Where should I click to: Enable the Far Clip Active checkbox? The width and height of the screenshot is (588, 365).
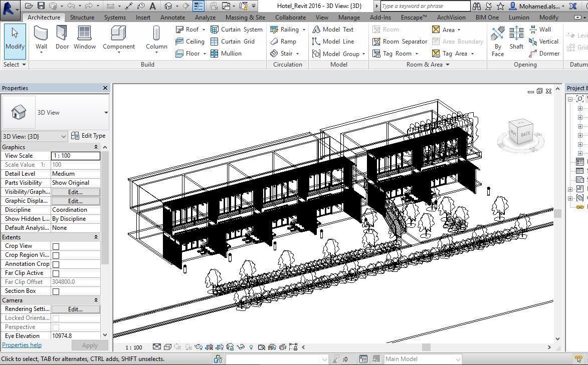(56, 273)
